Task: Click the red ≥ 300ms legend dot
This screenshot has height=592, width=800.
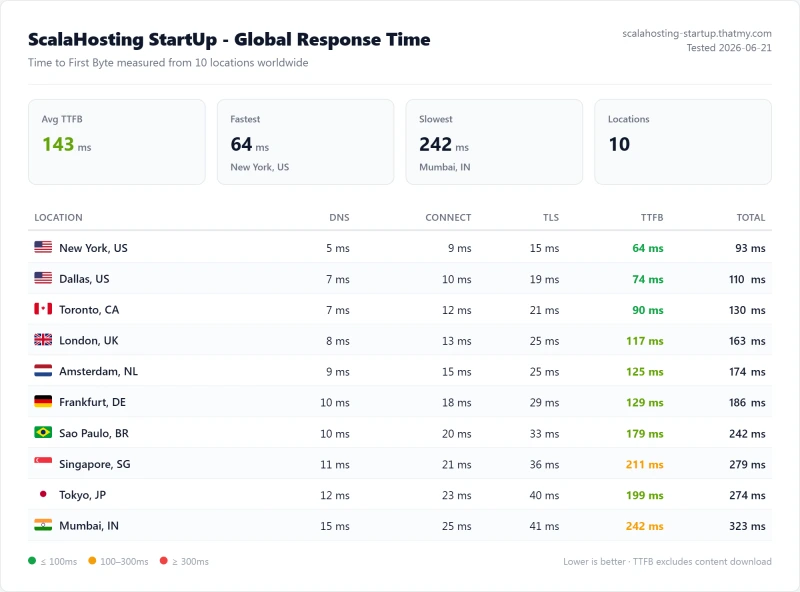Action: [x=164, y=561]
